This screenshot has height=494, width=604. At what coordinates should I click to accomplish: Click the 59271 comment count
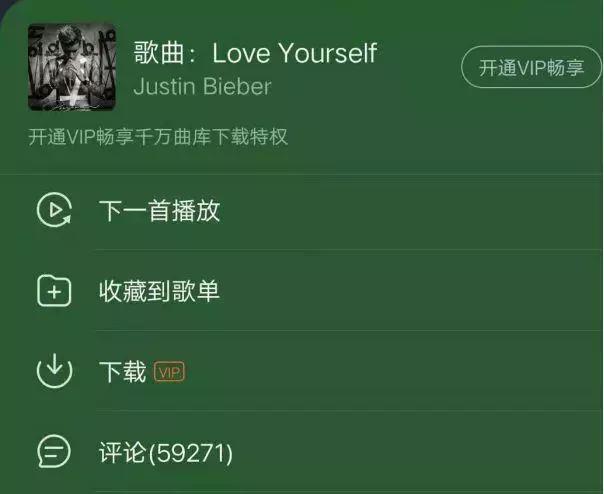tap(191, 453)
